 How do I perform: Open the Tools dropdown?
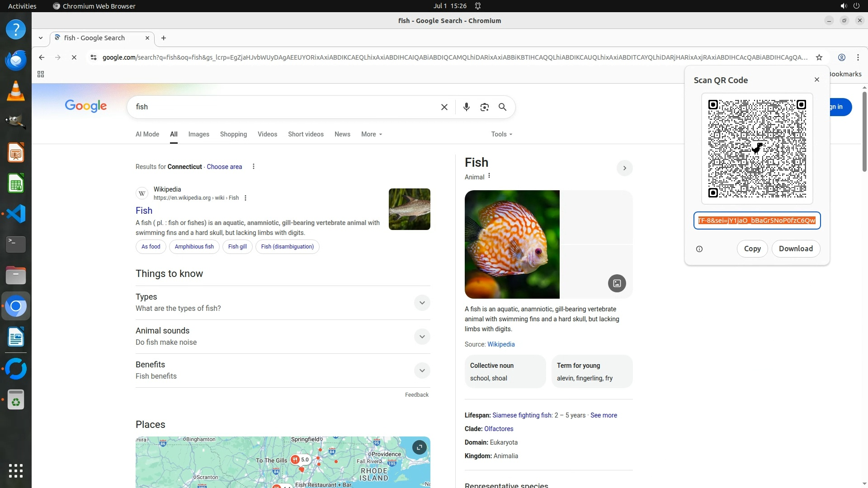pyautogui.click(x=501, y=134)
